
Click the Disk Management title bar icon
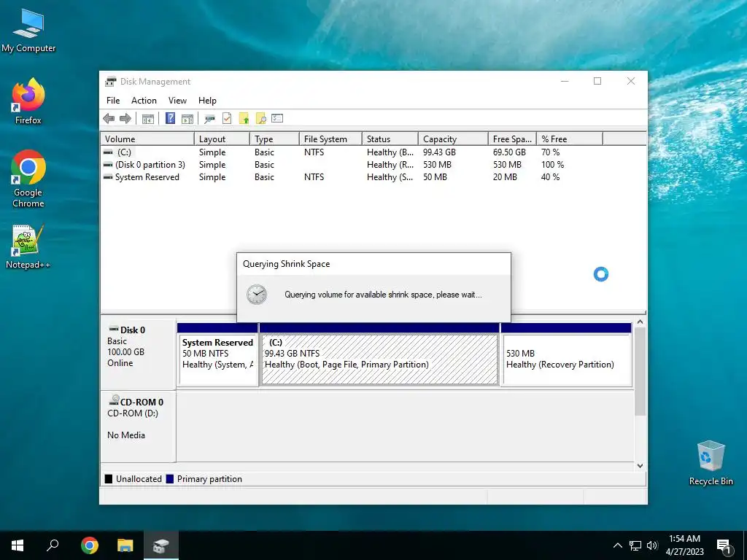[x=111, y=82]
